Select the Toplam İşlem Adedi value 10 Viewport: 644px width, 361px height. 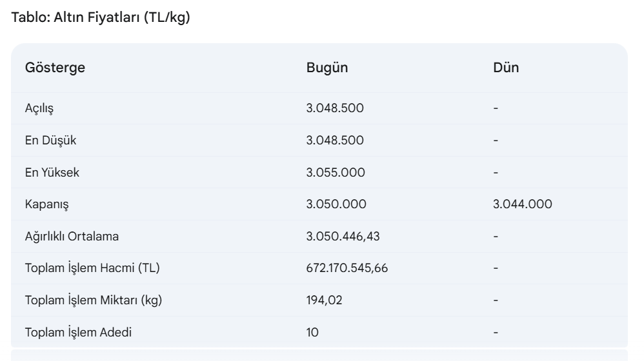(312, 333)
